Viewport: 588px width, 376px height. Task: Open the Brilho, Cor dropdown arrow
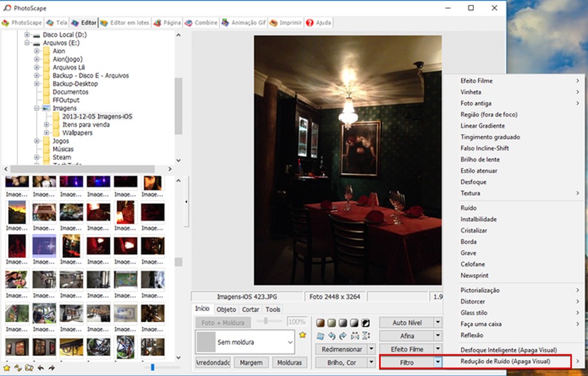pyautogui.click(x=371, y=362)
